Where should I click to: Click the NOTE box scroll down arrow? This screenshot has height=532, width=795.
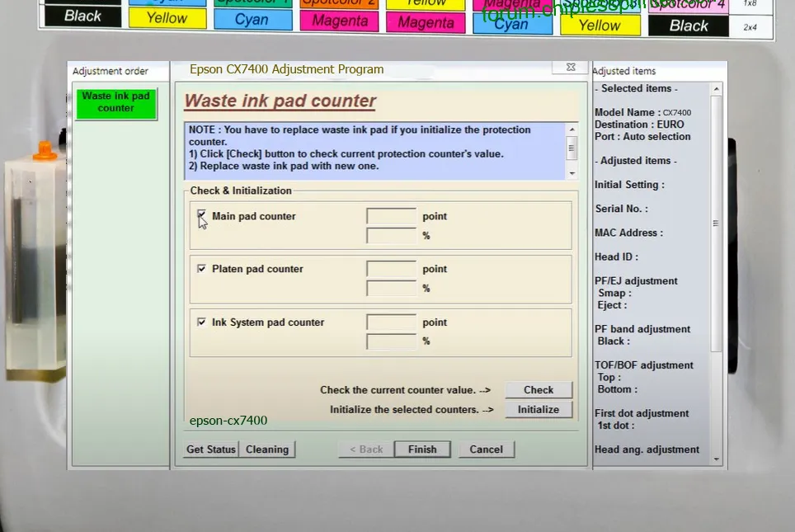pos(572,173)
